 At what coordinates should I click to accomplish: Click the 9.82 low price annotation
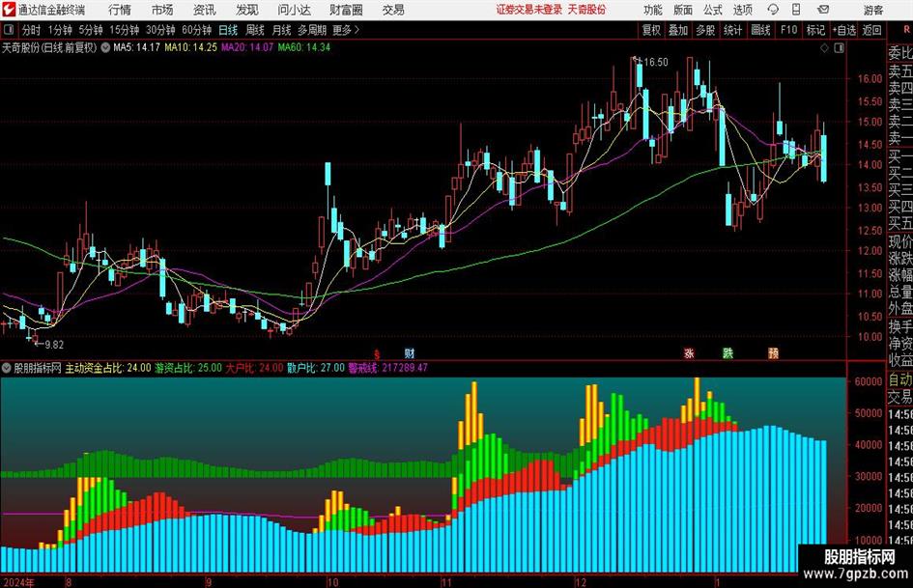point(54,345)
